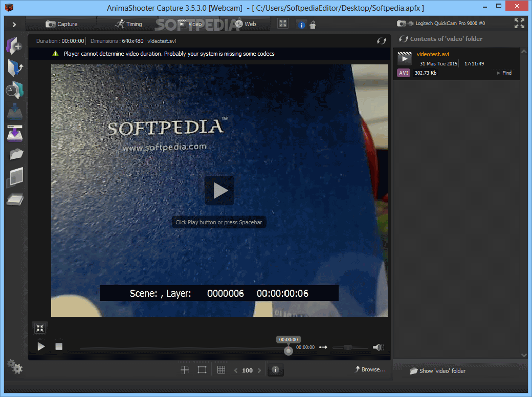The width and height of the screenshot is (532, 397).
Task: Mute audio with the speaker icon
Action: tap(379, 347)
